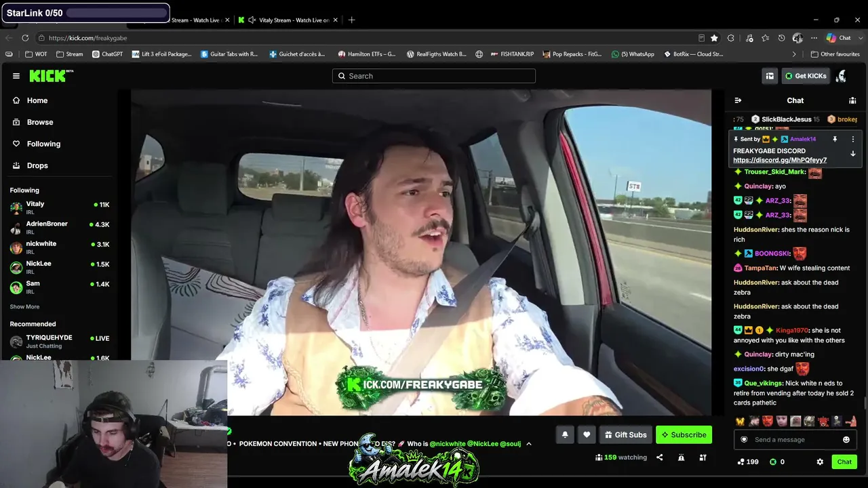Bookmark this page with the star icon
Screen dimensions: 868x488
click(714, 38)
